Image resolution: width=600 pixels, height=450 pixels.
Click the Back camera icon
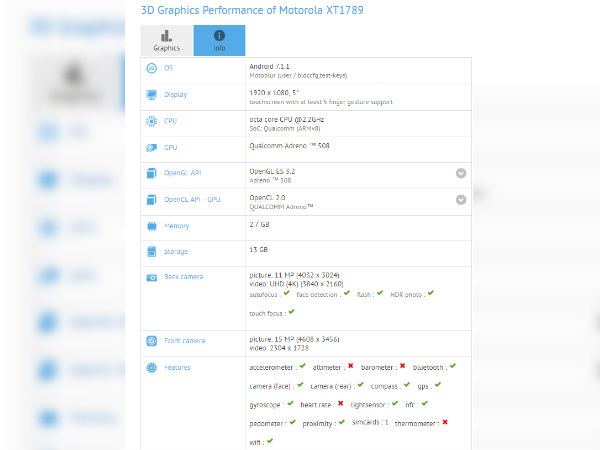(x=152, y=277)
